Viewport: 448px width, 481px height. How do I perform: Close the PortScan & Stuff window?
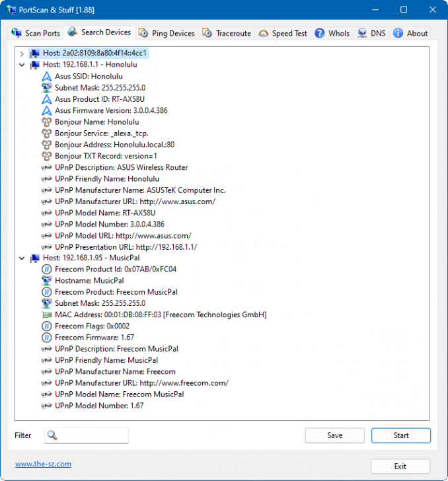point(433,9)
